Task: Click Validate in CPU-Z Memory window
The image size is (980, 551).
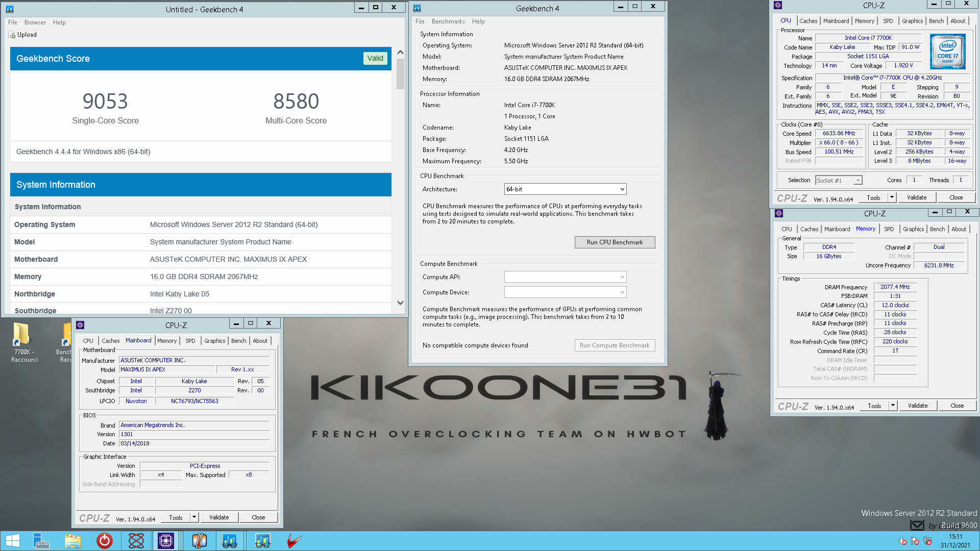Action: [x=918, y=406]
